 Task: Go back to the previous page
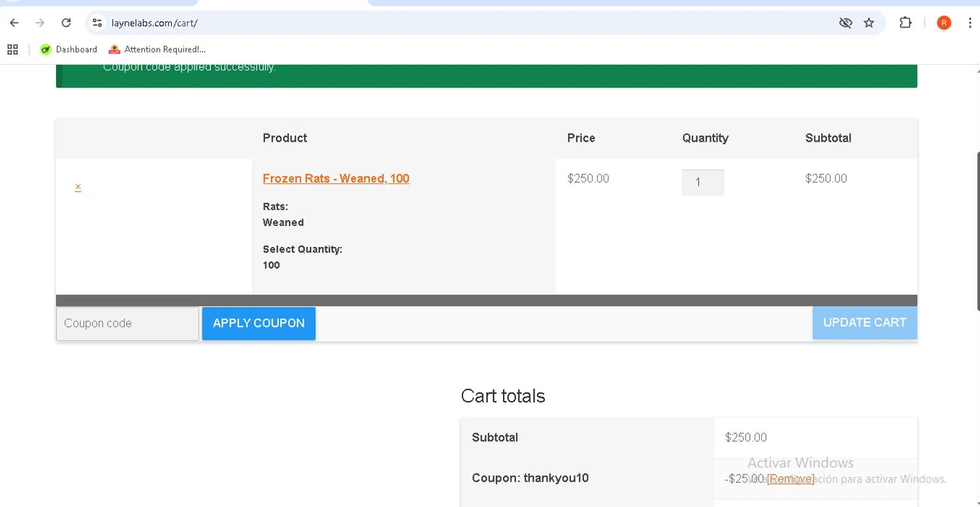pyautogui.click(x=14, y=23)
